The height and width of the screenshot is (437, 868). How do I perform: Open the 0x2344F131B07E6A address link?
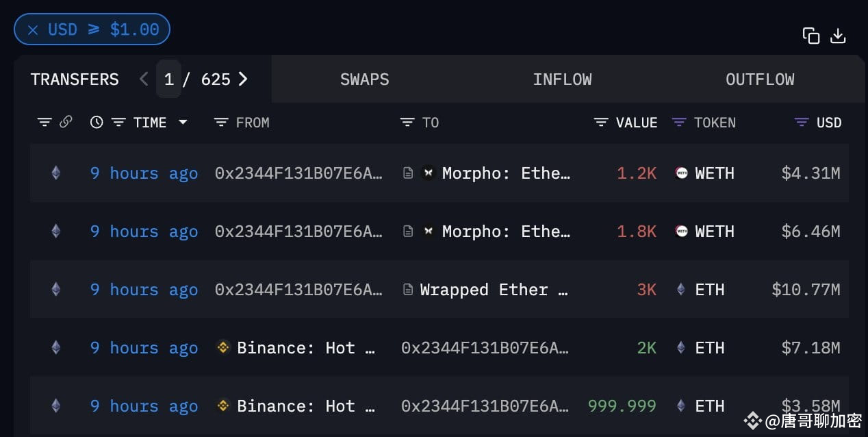coord(299,173)
